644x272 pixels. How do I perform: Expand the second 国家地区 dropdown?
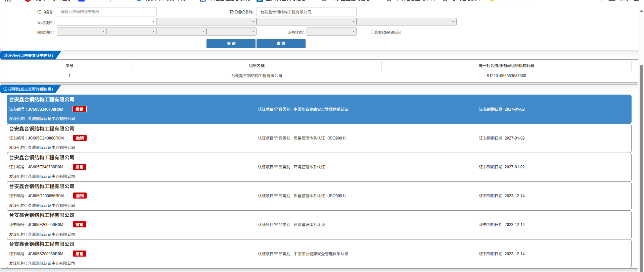coord(132,32)
